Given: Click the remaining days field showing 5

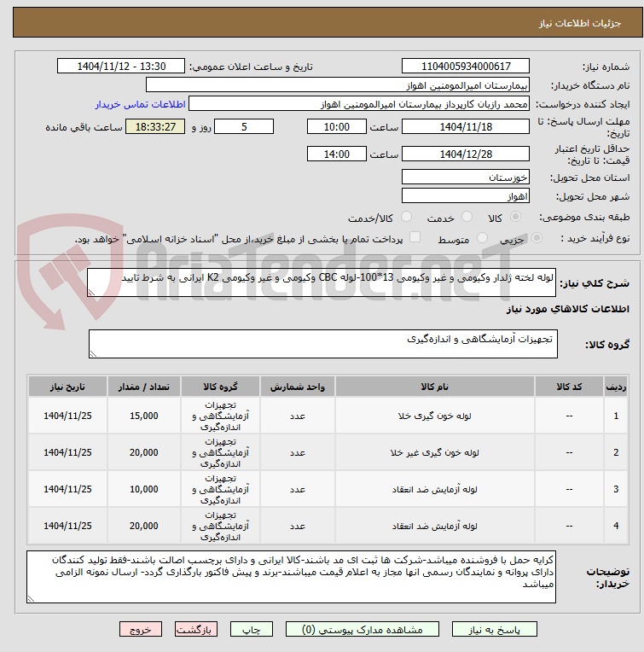Looking at the screenshot, I should pos(244,126).
